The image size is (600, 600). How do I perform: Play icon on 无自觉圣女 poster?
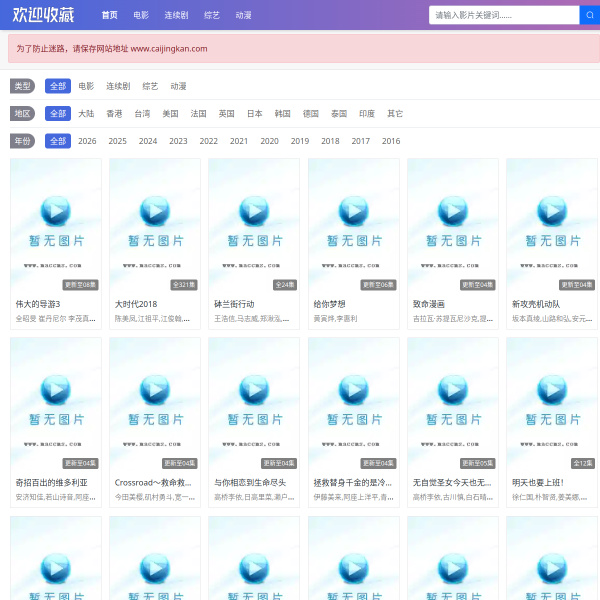453,390
